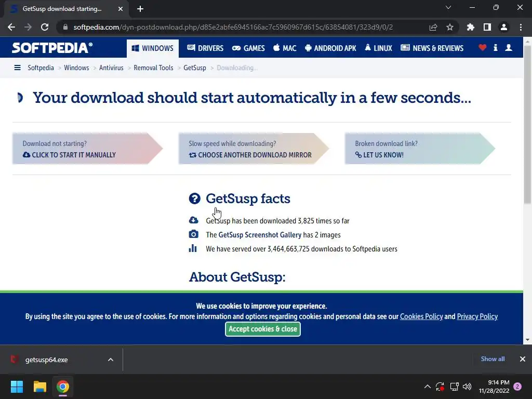The width and height of the screenshot is (532, 399).
Task: Click the question mark icon beside GetSusp facts
Action: (195, 198)
